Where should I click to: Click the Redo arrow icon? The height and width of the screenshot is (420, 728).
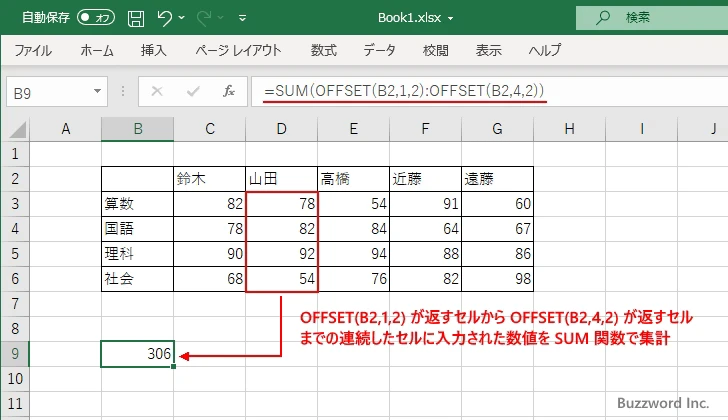click(204, 18)
